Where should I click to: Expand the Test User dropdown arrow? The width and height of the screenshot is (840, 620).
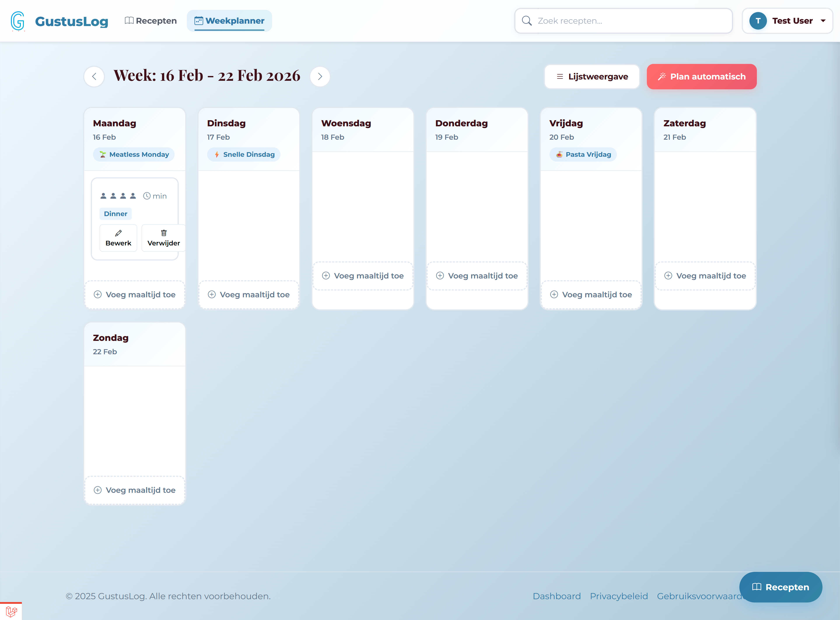click(x=823, y=21)
